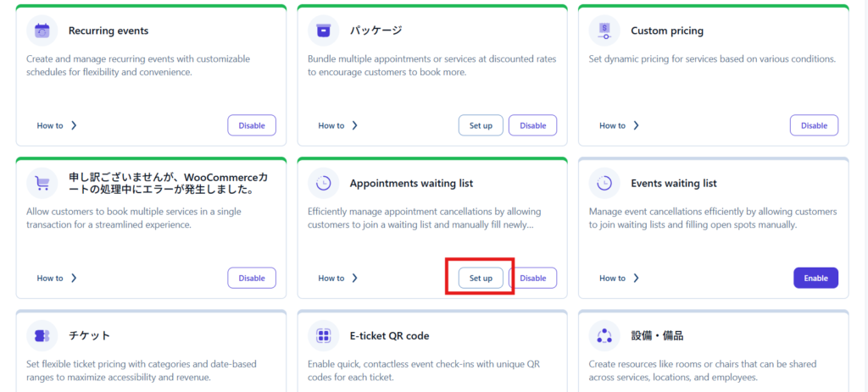Click the 設備・備品 resources icon

(604, 336)
